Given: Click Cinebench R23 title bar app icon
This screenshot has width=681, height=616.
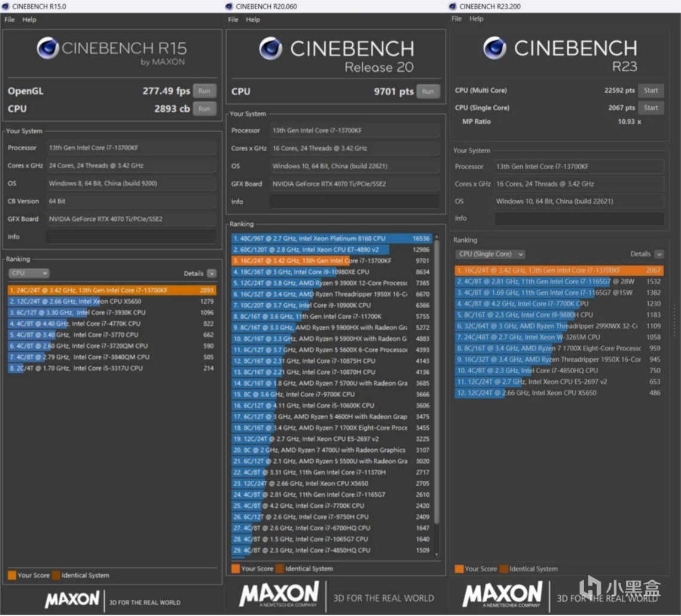Looking at the screenshot, I should pos(453,7).
